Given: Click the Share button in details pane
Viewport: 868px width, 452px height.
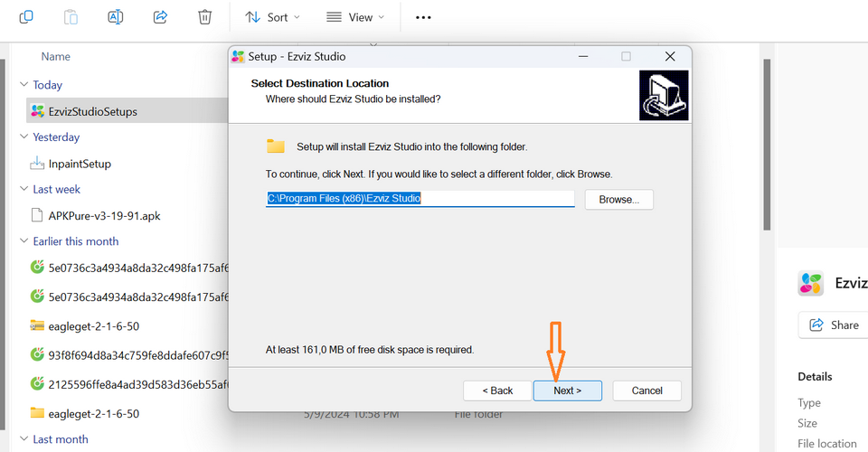Looking at the screenshot, I should [x=833, y=325].
